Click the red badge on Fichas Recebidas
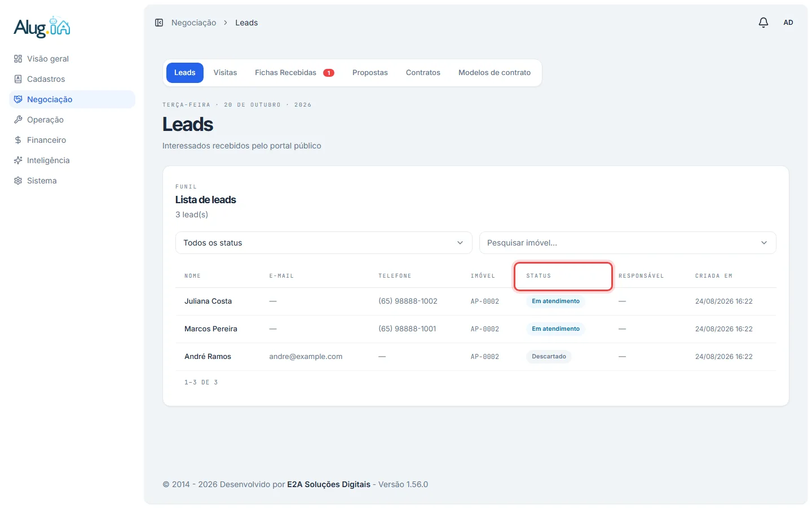812x508 pixels. [329, 73]
